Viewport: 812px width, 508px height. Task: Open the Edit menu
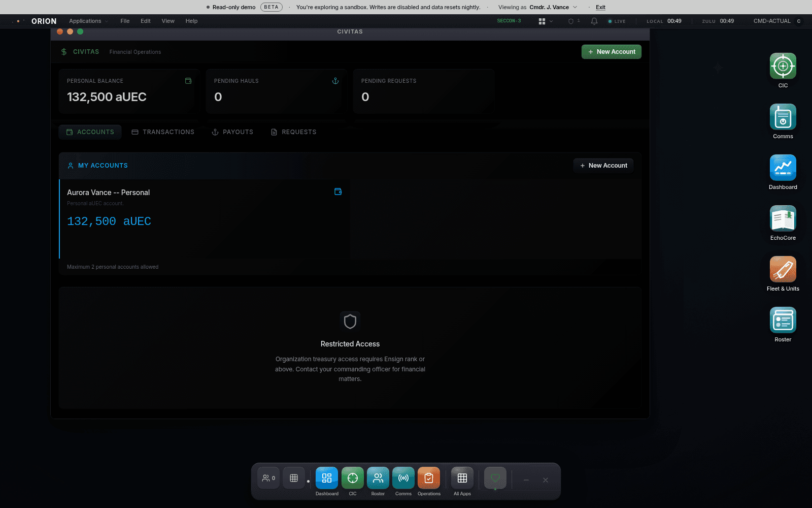pos(146,21)
